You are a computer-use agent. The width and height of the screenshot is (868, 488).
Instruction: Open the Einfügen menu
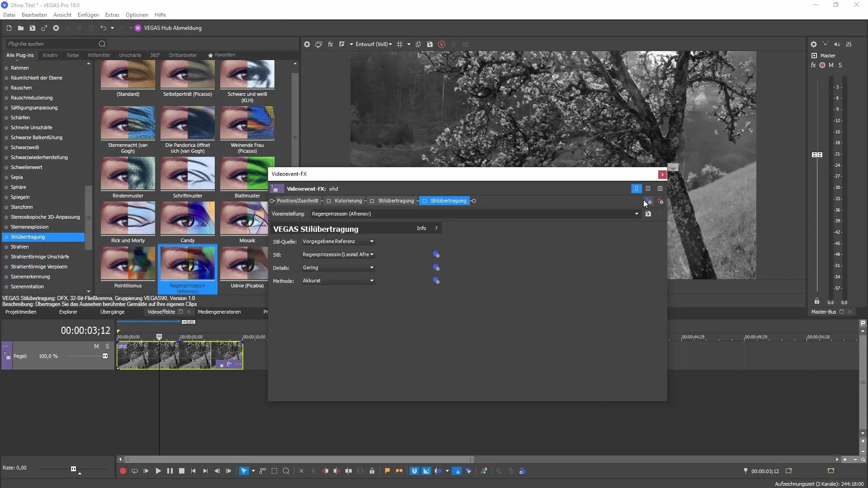coord(88,15)
